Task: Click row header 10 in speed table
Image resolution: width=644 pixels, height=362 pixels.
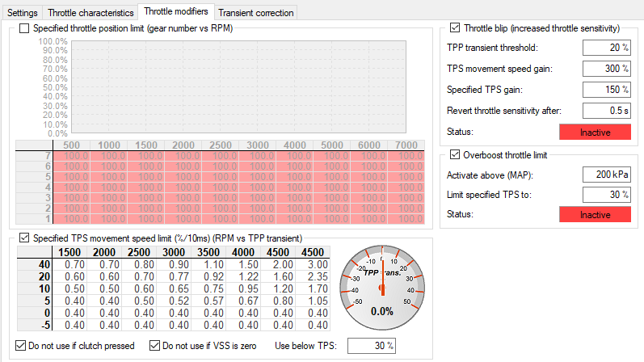Action: [x=35, y=288]
